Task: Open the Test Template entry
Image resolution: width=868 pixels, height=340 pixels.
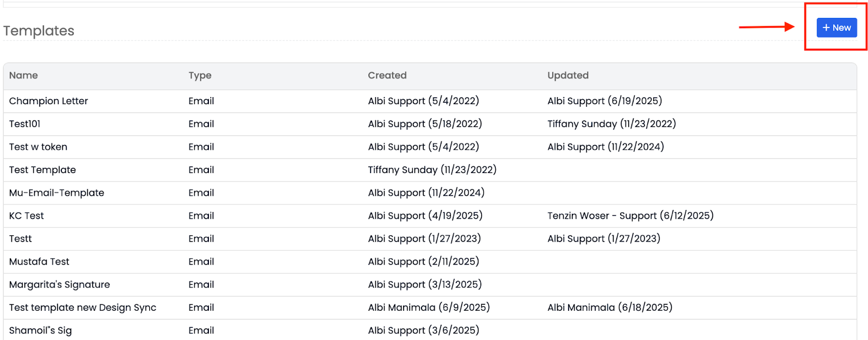Action: (42, 170)
